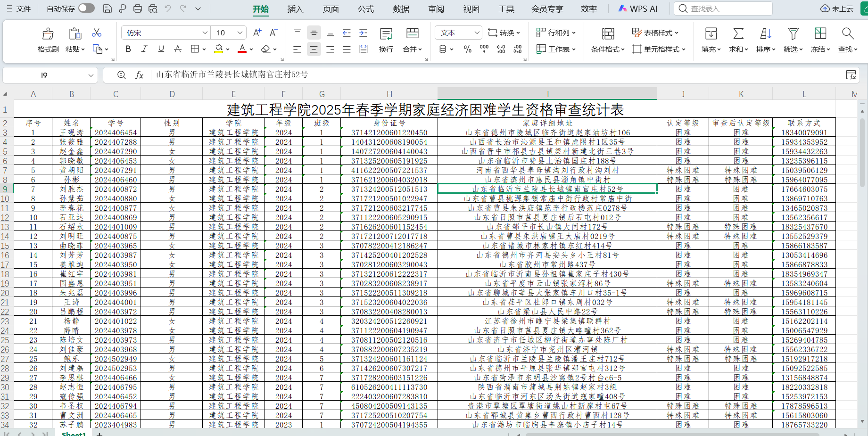
Task: Click the Cut scissors icon
Action: tap(97, 33)
